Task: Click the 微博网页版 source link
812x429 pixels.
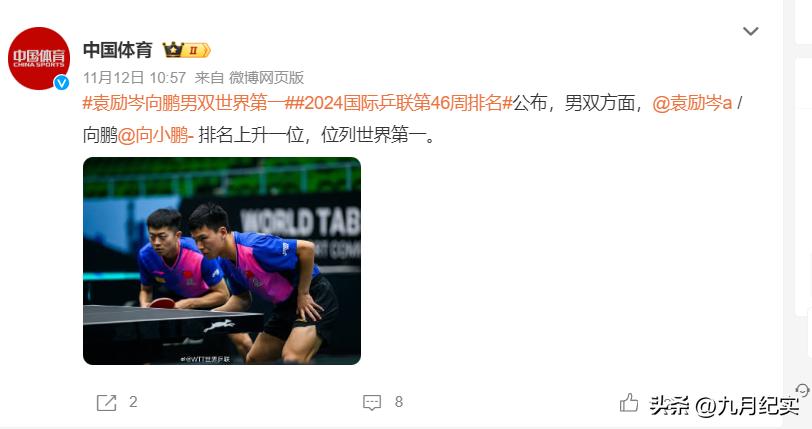Action: pos(266,78)
